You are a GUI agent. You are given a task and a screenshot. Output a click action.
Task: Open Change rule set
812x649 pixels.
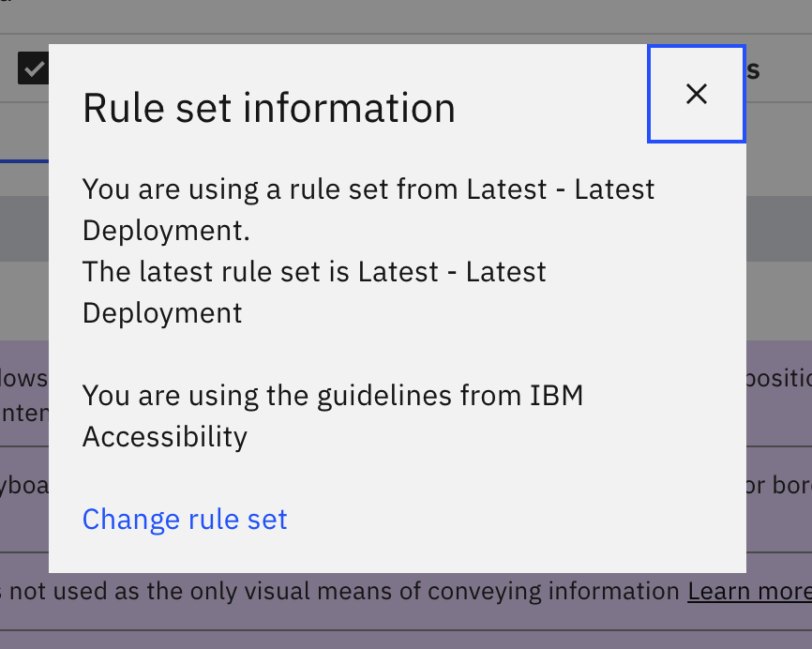point(185,519)
